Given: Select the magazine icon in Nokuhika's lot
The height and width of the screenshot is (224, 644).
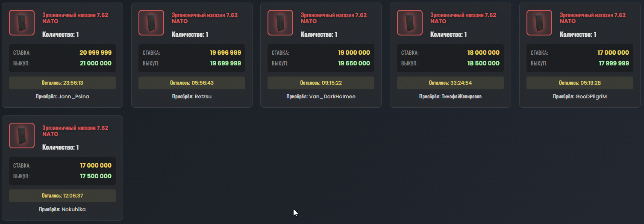Looking at the screenshot, I should coord(22,136).
